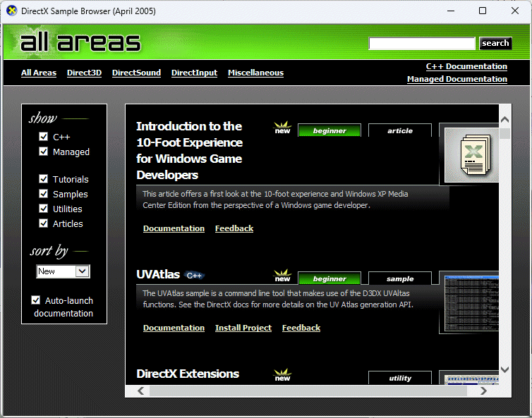532x418 pixels.
Task: Switch to Miscellaneous section
Action: pos(255,73)
